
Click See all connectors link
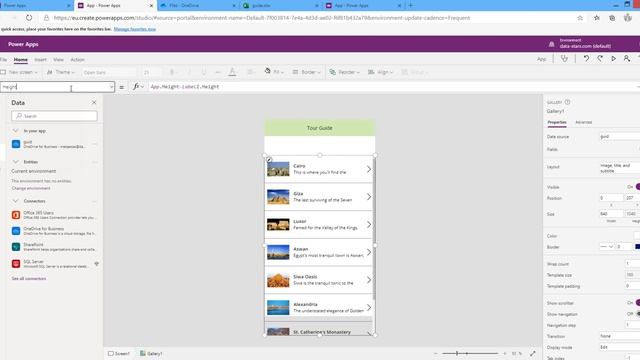[29, 278]
